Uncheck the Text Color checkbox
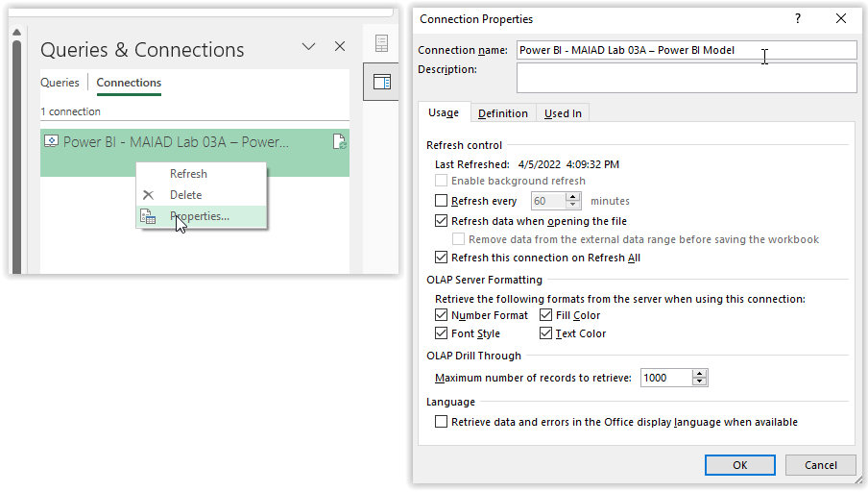 coord(545,333)
